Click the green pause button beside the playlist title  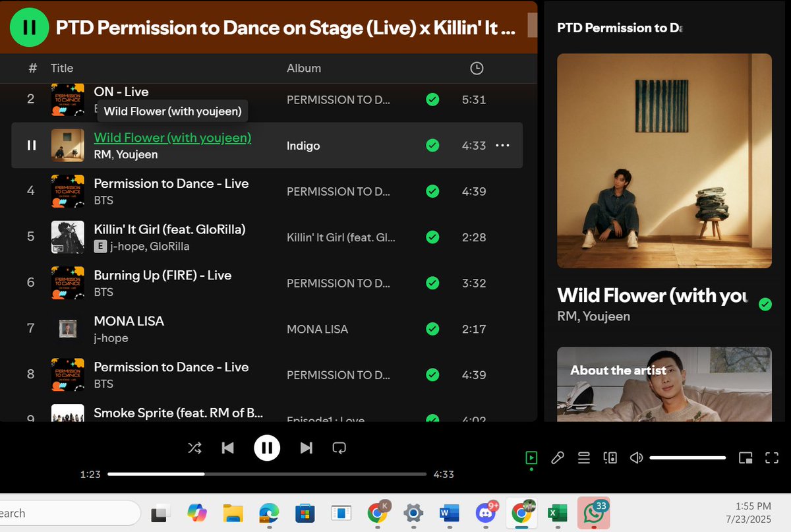29,27
